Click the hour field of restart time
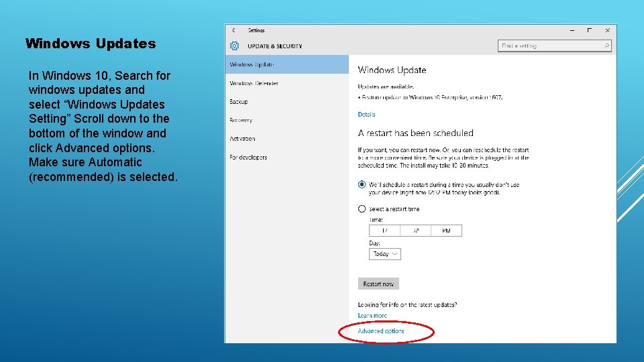The image size is (644, 362). coord(384,231)
